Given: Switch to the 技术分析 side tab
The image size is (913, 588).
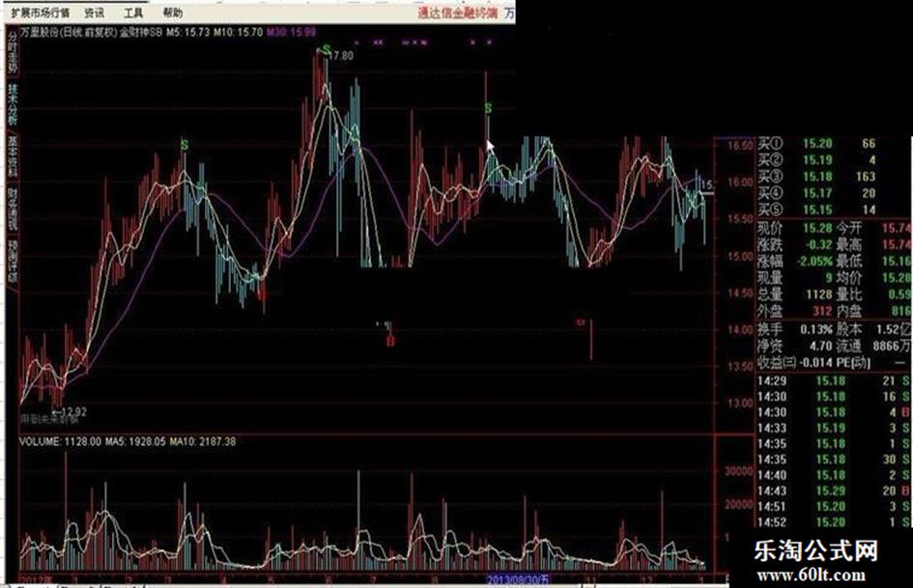Looking at the screenshot, I should tap(13, 105).
